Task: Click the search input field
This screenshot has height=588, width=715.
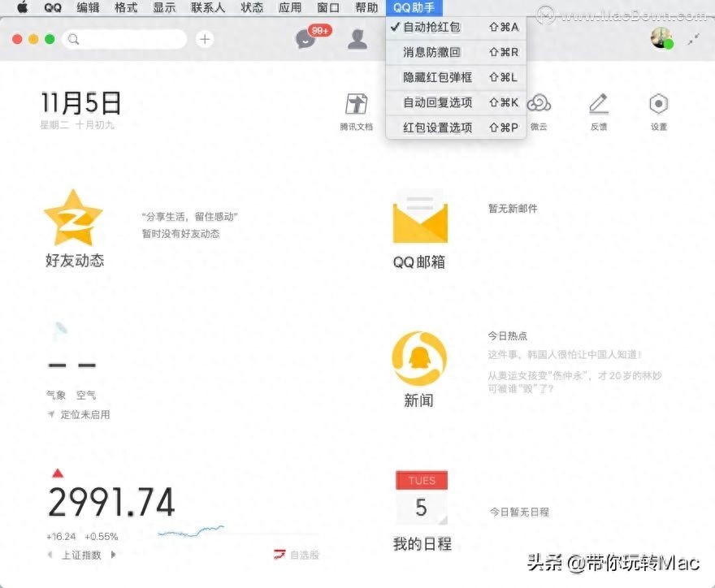Action: click(x=130, y=39)
